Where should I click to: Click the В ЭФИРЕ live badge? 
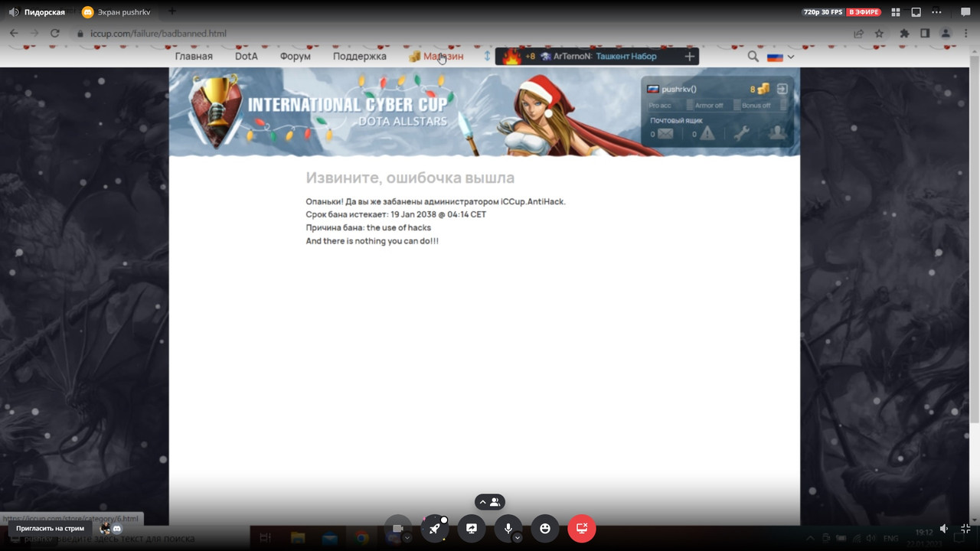pos(864,12)
